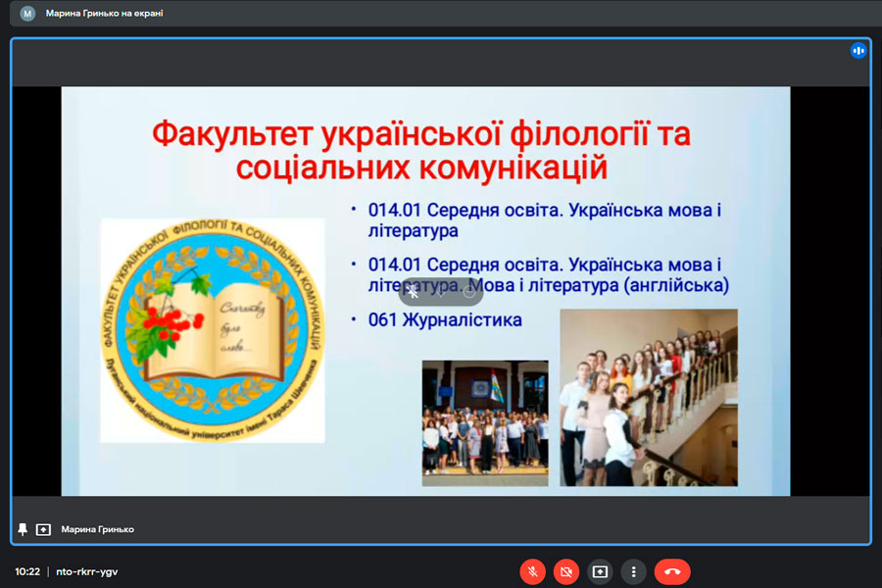Click the middle icon on hover overlay
This screenshot has height=588, width=882.
pos(441,292)
